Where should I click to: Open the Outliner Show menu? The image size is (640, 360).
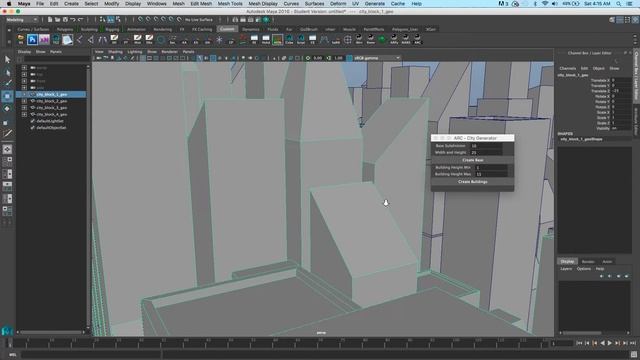pos(40,52)
